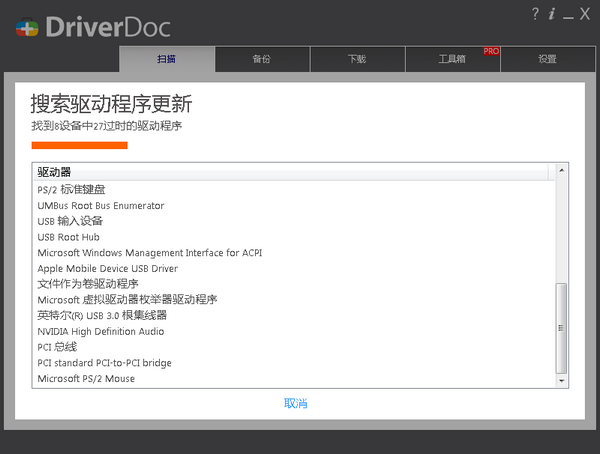
Task: Select Apple Mobile Device USB Driver
Action: [x=107, y=268]
